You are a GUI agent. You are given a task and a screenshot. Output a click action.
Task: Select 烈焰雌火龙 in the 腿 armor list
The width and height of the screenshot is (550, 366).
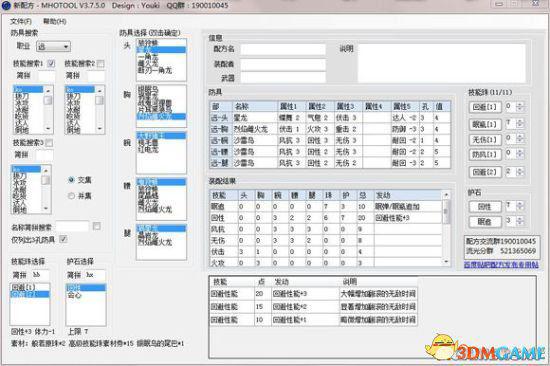pyautogui.click(x=154, y=242)
